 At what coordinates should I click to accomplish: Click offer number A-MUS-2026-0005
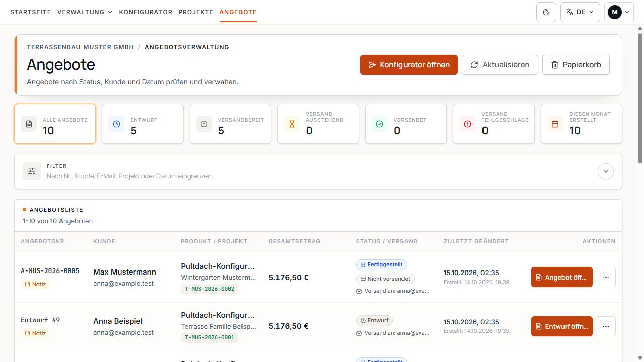(50, 271)
